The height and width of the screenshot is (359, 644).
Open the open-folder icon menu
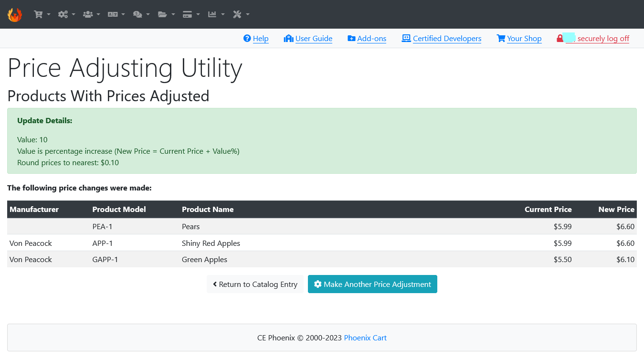pyautogui.click(x=167, y=14)
